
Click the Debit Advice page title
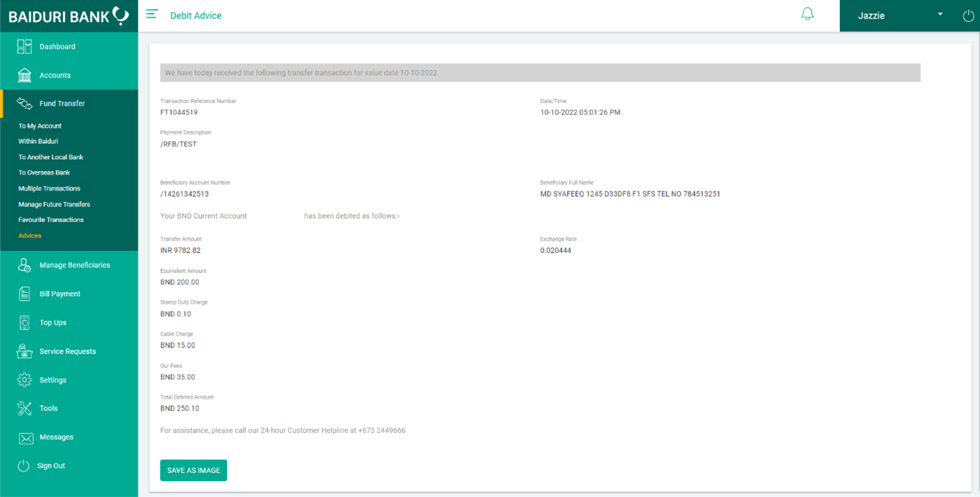[196, 16]
